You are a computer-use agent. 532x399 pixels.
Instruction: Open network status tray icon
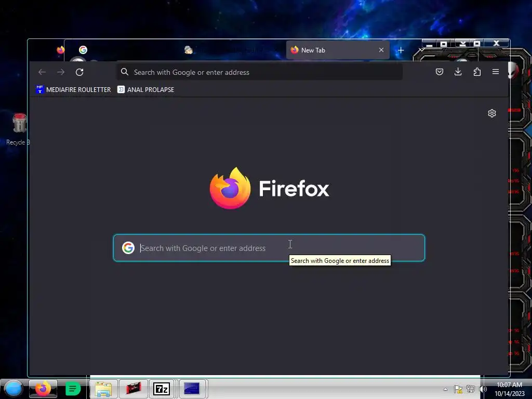[x=471, y=389]
